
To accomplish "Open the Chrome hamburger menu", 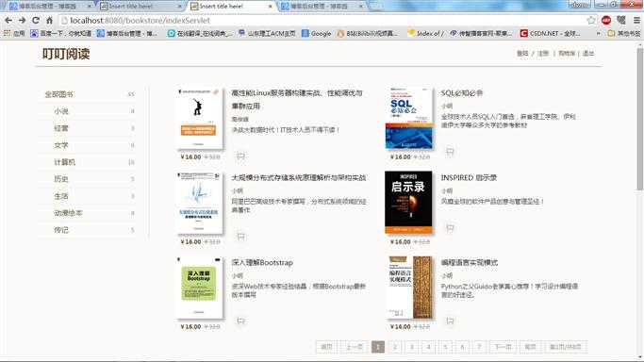I will [x=636, y=20].
